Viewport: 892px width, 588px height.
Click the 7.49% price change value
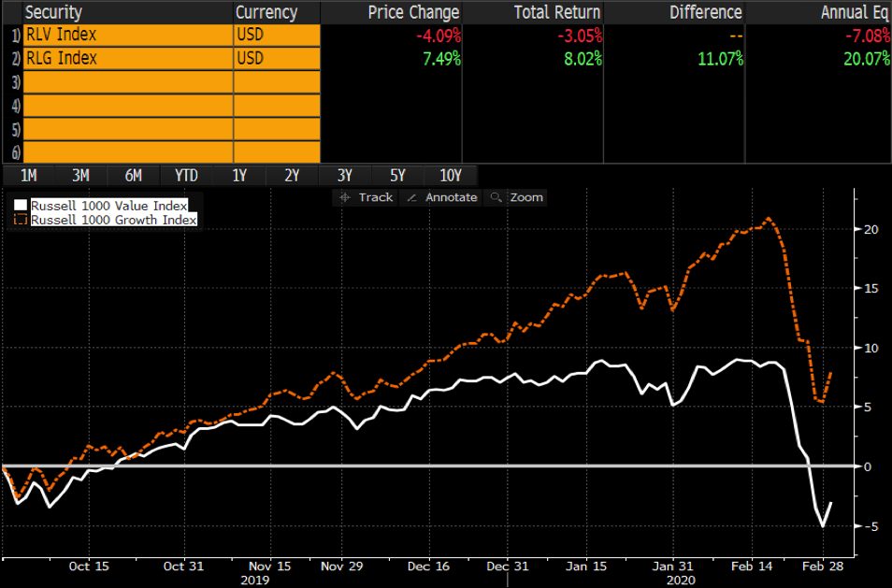[x=441, y=59]
